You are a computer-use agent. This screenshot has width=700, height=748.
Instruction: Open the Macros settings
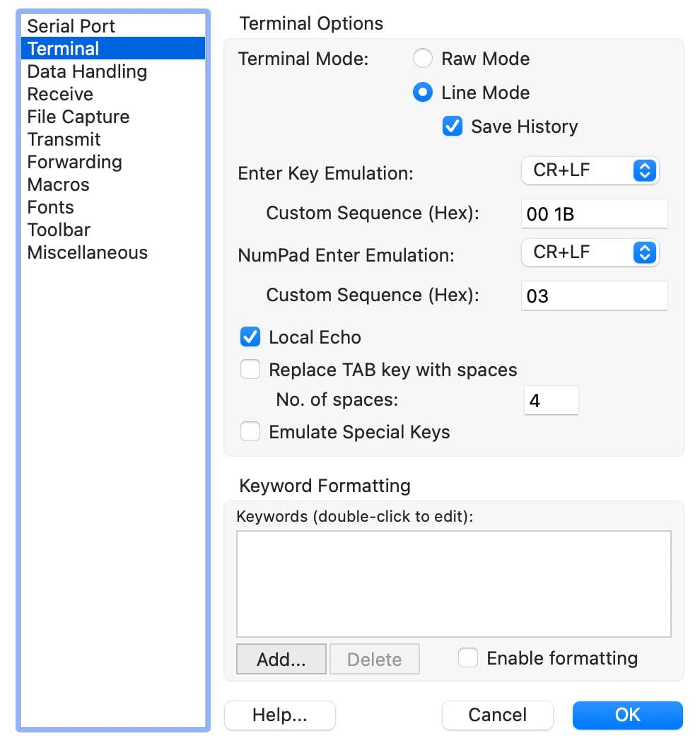tap(113, 185)
